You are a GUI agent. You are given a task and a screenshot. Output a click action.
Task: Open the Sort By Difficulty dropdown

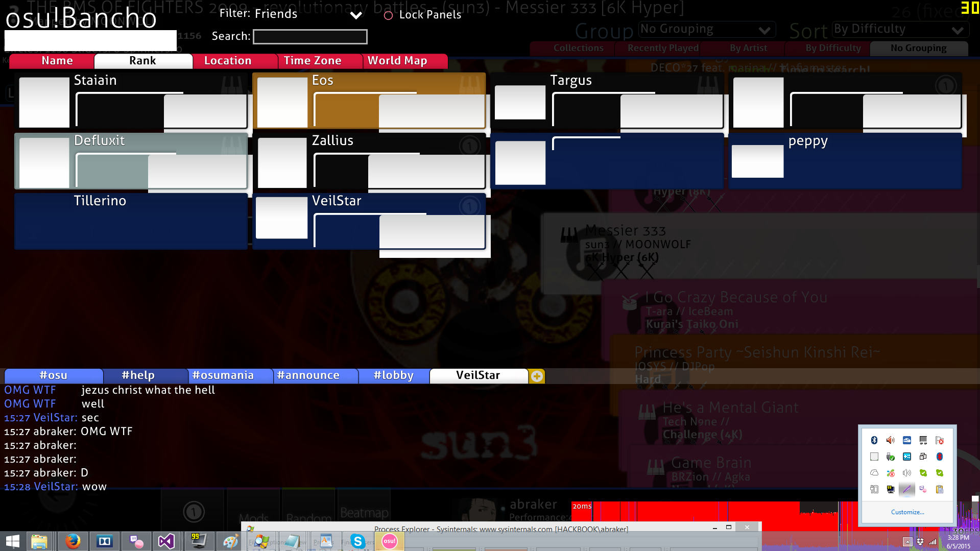(899, 30)
